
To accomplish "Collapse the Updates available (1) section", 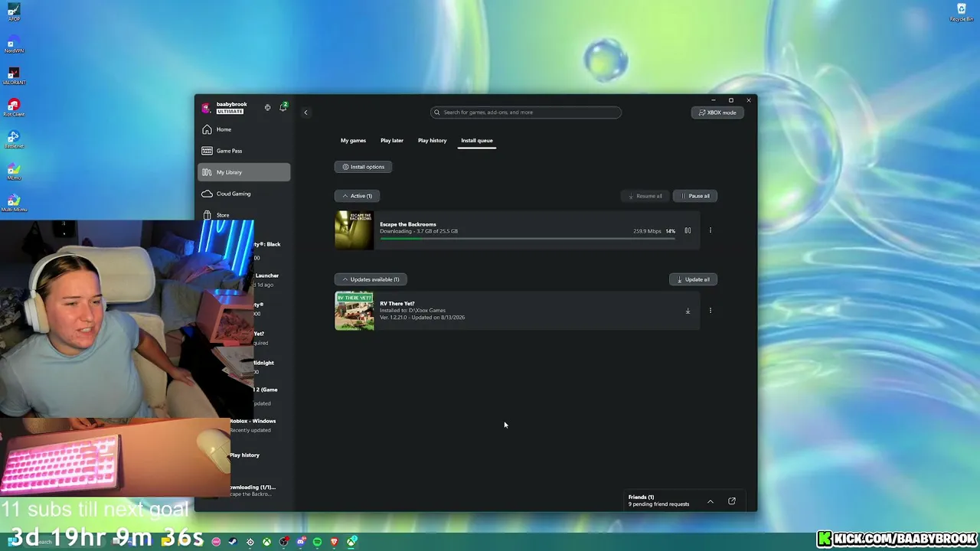I will tap(371, 279).
